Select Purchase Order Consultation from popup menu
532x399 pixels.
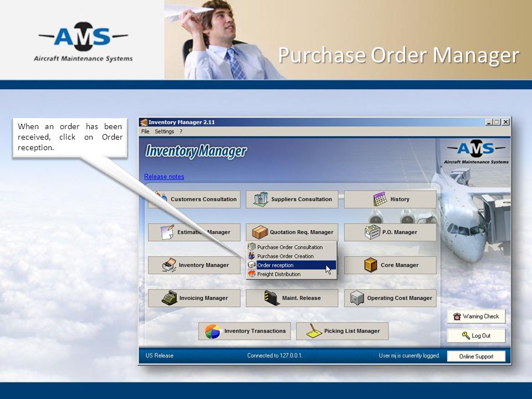click(291, 247)
